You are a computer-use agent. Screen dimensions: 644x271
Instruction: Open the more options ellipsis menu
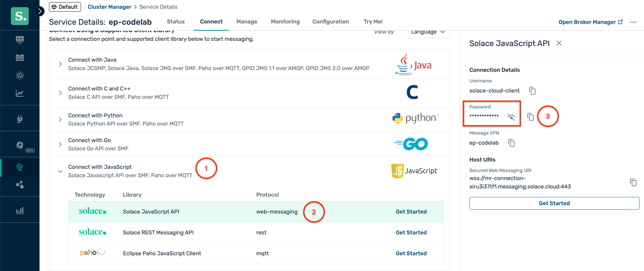[633, 22]
